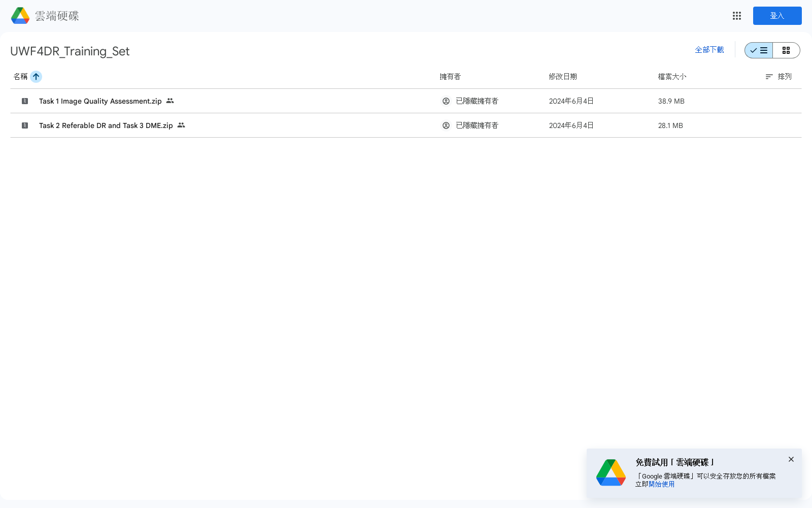Image resolution: width=812 pixels, height=508 pixels.
Task: Click the 雲端硬碟 header title text
Action: [x=57, y=16]
